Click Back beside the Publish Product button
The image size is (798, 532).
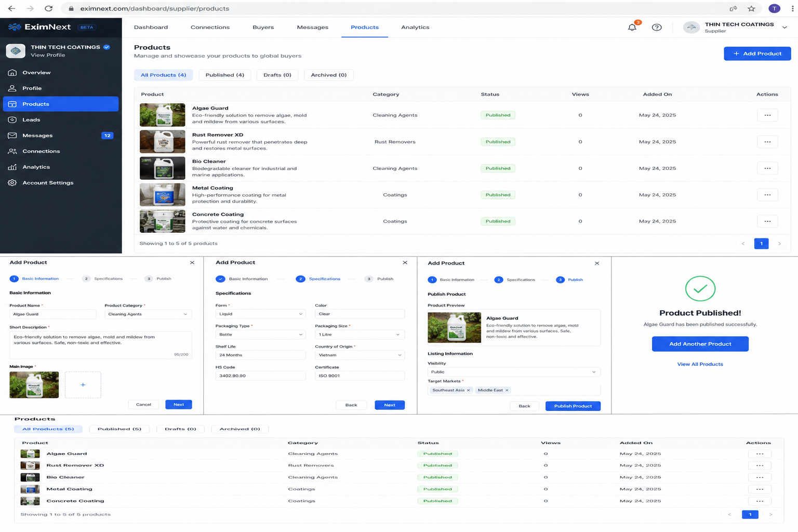[x=525, y=406]
